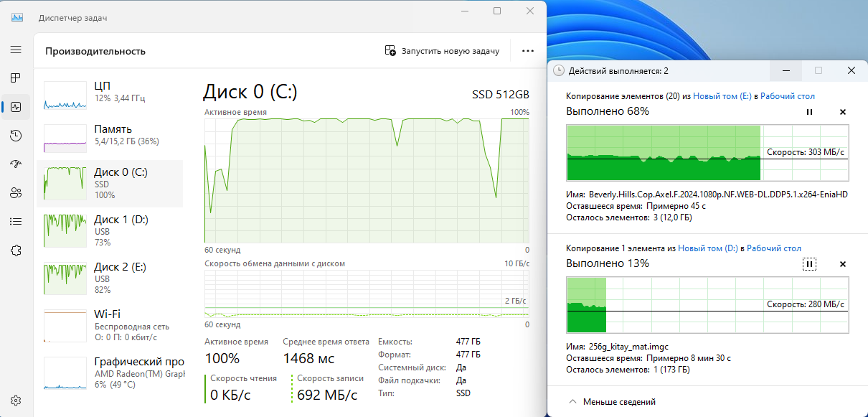The width and height of the screenshot is (868, 417).
Task: Click the Производительность page title
Action: [95, 51]
